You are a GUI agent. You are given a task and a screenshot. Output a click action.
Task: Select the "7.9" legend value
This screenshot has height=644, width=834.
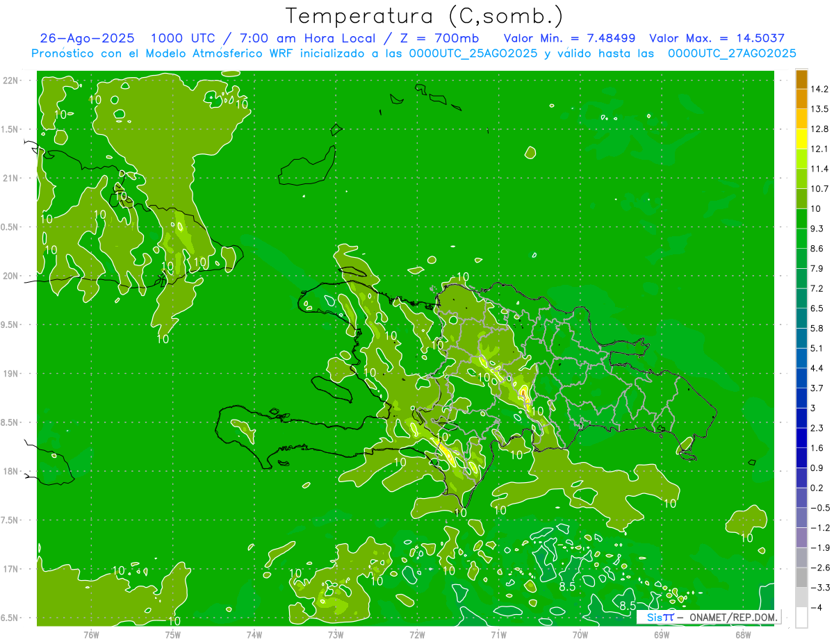(x=817, y=269)
